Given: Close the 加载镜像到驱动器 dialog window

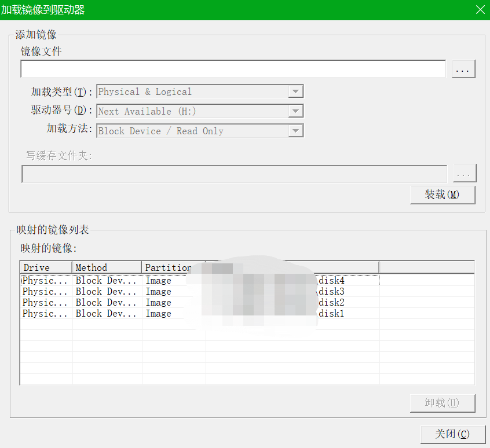Looking at the screenshot, I should click(480, 10).
